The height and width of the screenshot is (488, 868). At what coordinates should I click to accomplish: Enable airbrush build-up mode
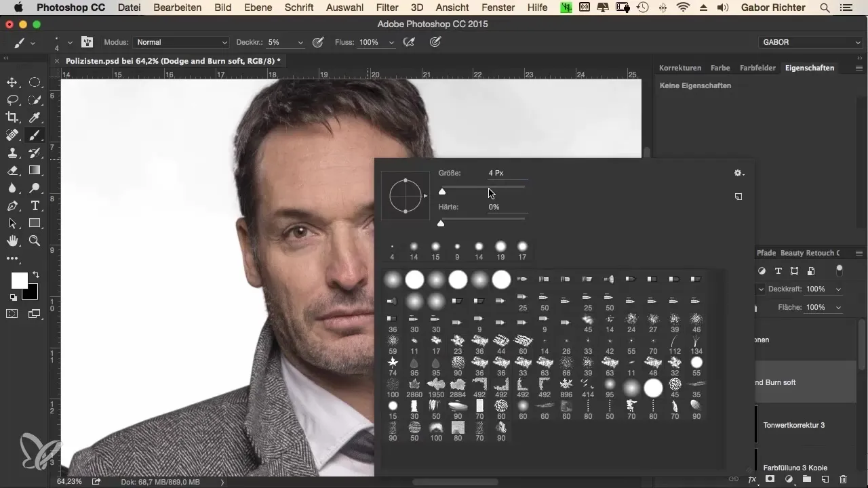click(x=408, y=42)
